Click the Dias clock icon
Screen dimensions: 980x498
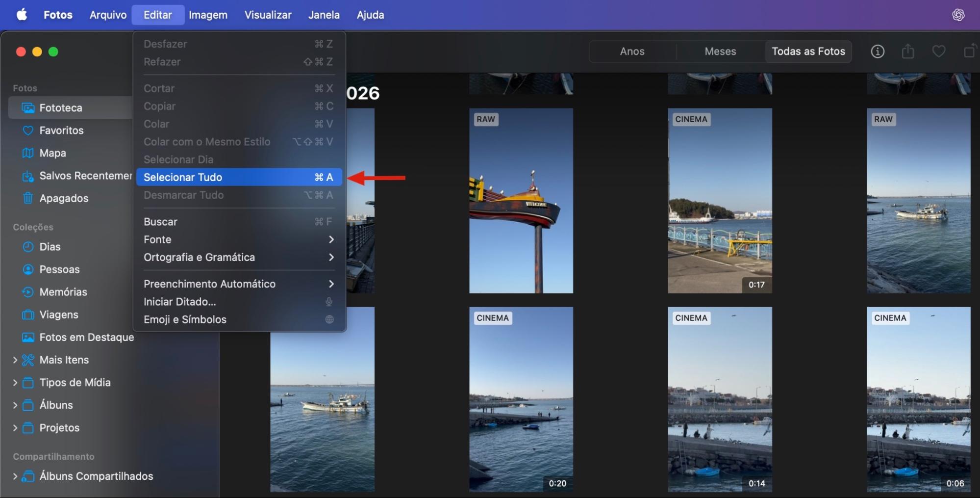coord(28,247)
